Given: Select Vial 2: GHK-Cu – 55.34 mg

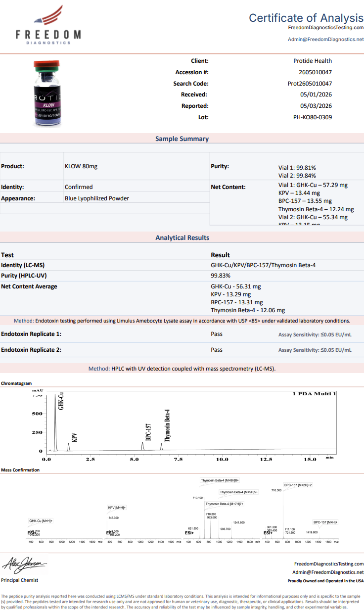Looking at the screenshot, I should [x=313, y=217].
